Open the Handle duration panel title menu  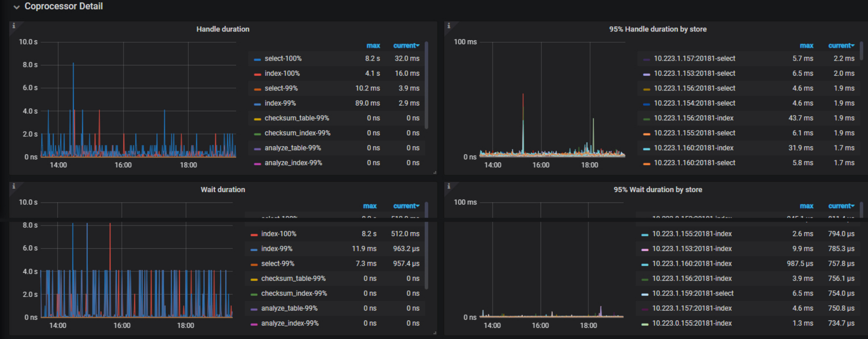tap(223, 29)
